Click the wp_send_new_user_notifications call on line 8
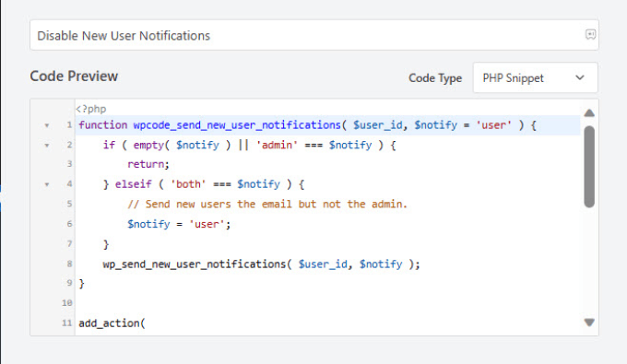Viewport: 627px width, 364px height. (261, 264)
